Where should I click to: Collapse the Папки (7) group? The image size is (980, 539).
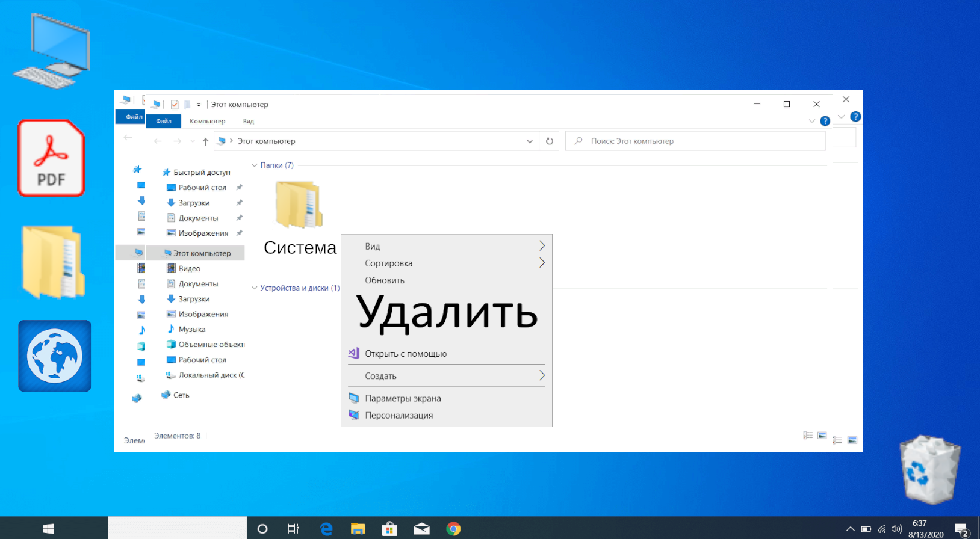pos(254,165)
